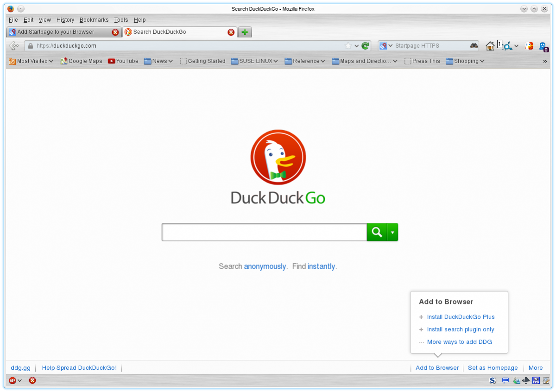556x392 pixels.
Task: Click the blue S status bar icon
Action: click(493, 380)
